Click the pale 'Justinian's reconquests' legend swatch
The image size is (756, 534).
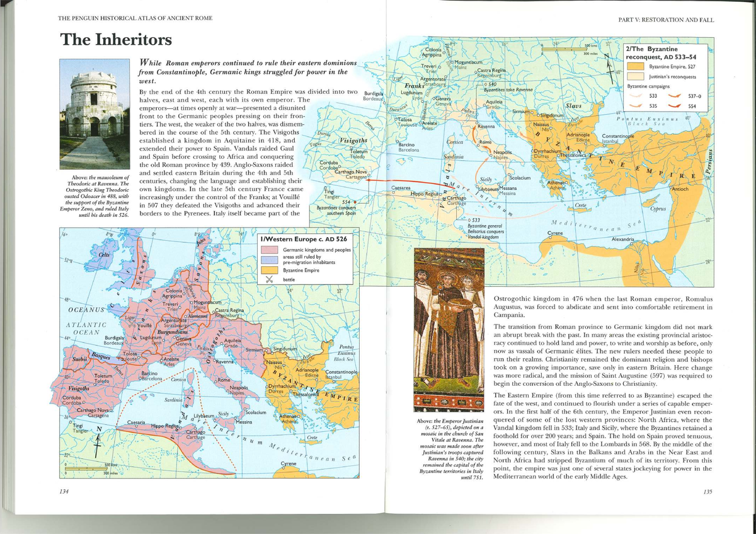coord(635,76)
